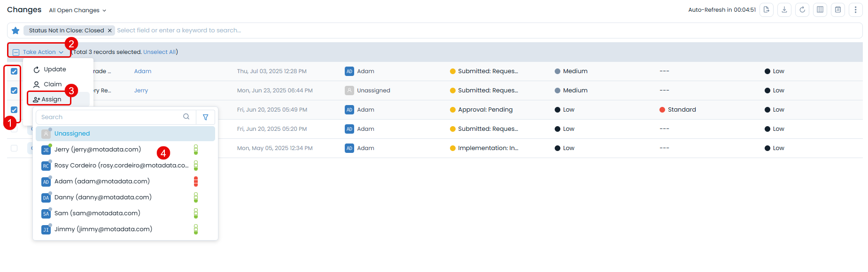Click Sam's SA avatar in technician list

tap(46, 214)
